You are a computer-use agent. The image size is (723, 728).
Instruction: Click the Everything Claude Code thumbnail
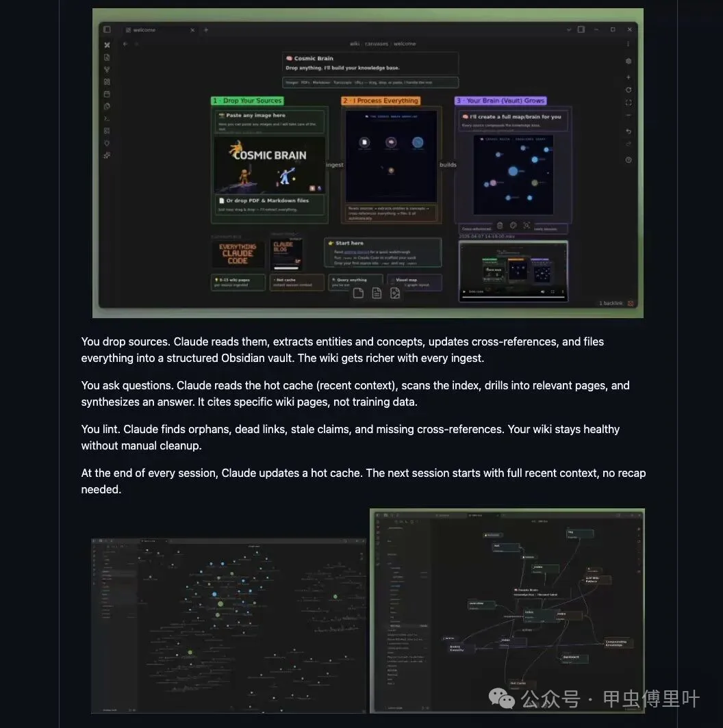(238, 254)
